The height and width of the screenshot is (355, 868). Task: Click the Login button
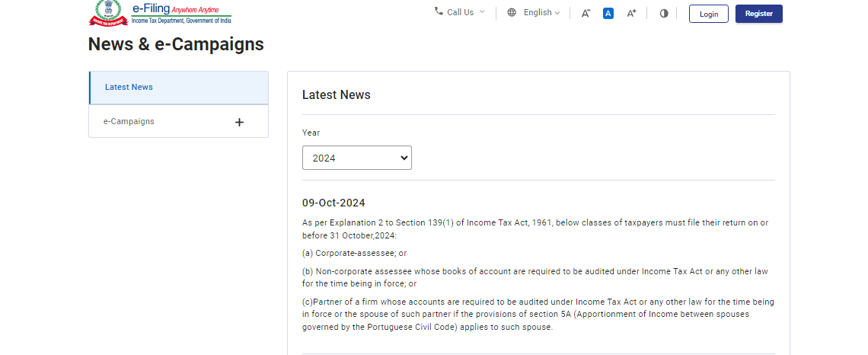[708, 14]
